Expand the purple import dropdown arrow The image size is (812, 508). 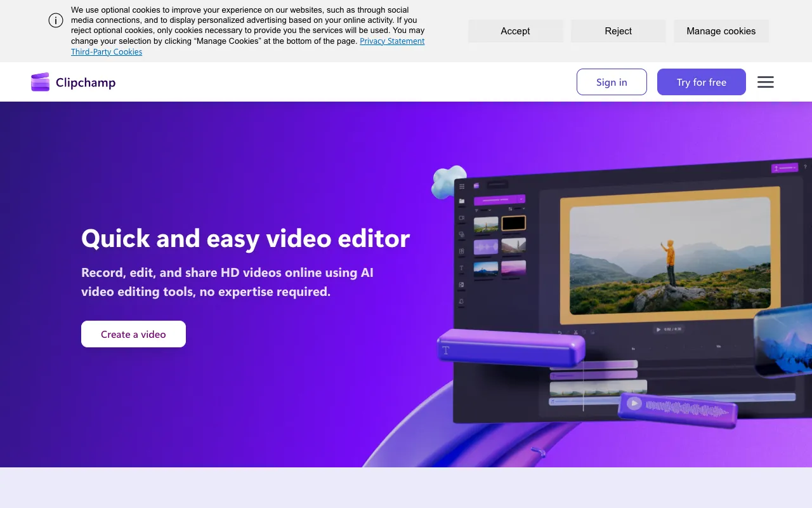coord(521,199)
